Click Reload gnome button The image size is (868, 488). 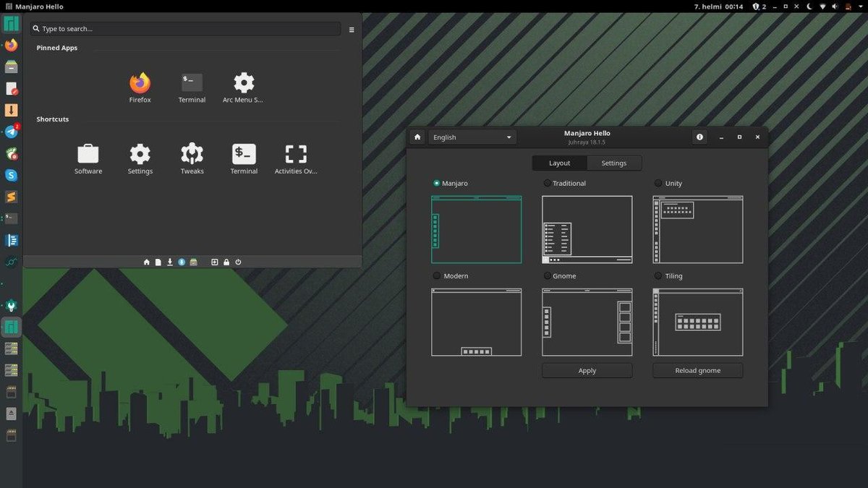pyautogui.click(x=697, y=370)
